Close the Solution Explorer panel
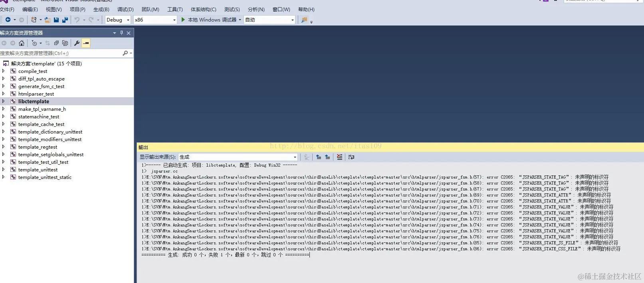 129,33
